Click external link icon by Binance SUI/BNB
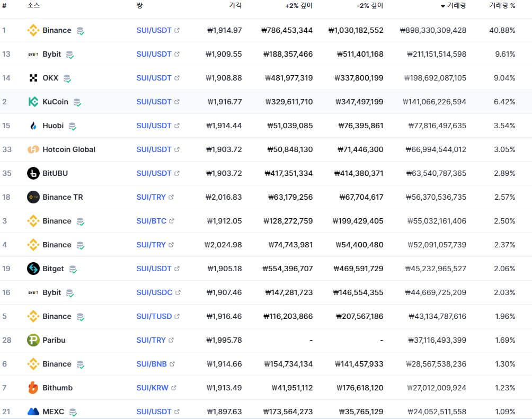Image resolution: width=532 pixels, height=419 pixels. click(x=172, y=364)
